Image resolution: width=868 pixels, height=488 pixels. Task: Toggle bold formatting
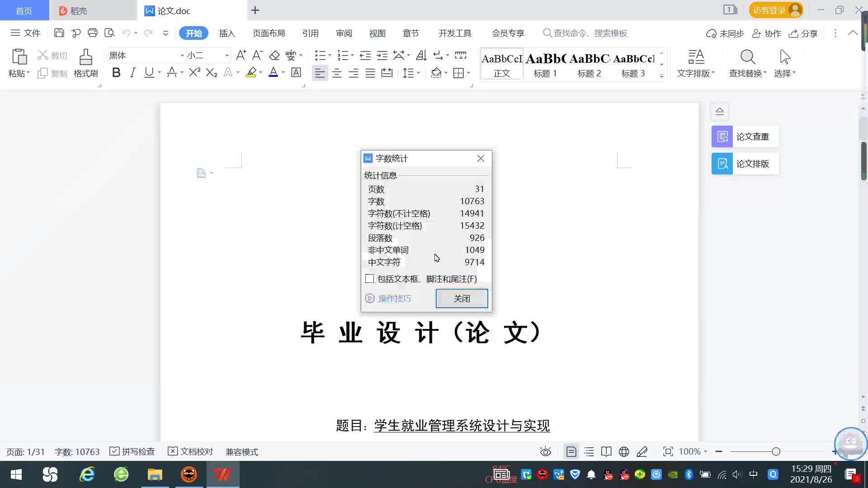[x=116, y=73]
